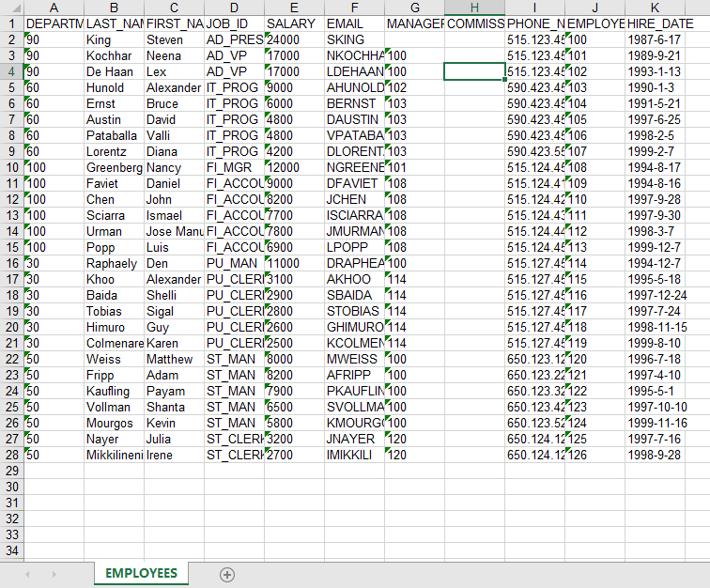Select row 4 header
Screen dimensions: 710x588
(12, 71)
